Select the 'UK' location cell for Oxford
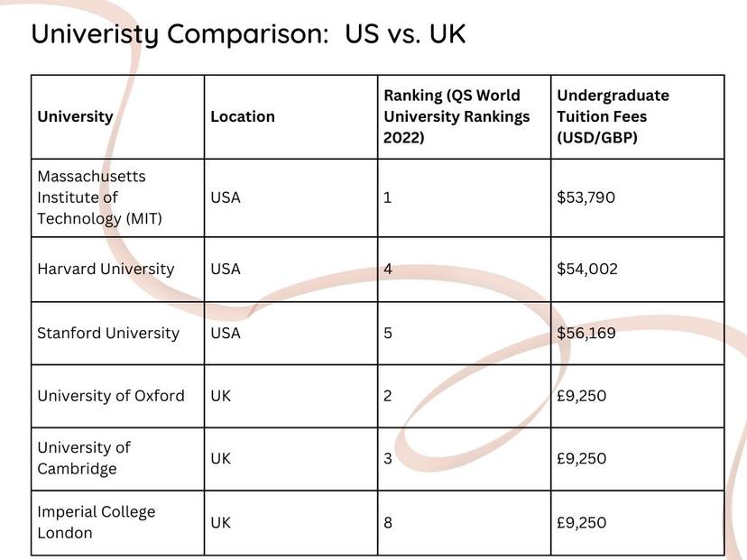Viewport: 747px width, 560px height. coord(291,396)
